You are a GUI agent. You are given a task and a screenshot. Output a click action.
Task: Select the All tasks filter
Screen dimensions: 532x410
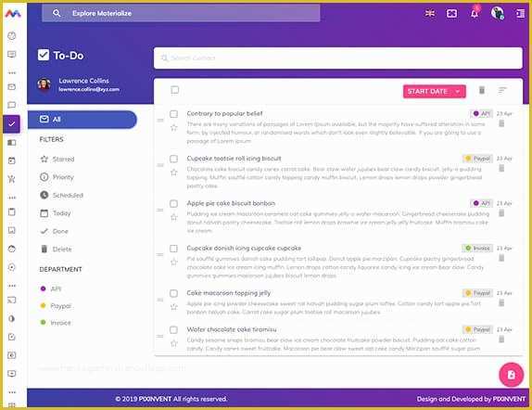tap(82, 120)
